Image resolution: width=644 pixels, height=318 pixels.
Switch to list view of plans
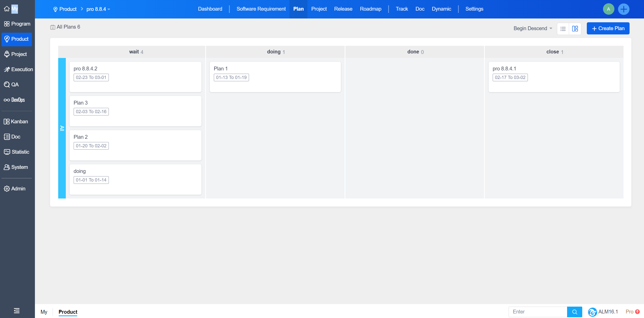pyautogui.click(x=563, y=29)
